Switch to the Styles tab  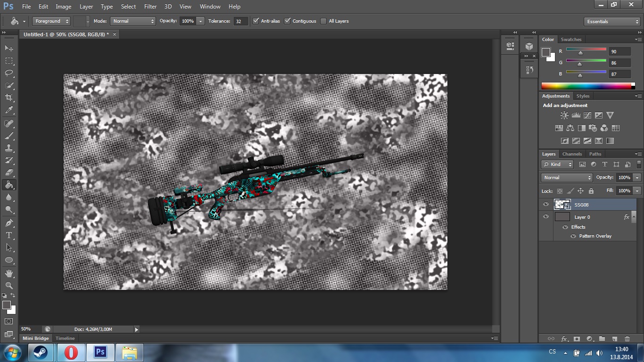583,96
